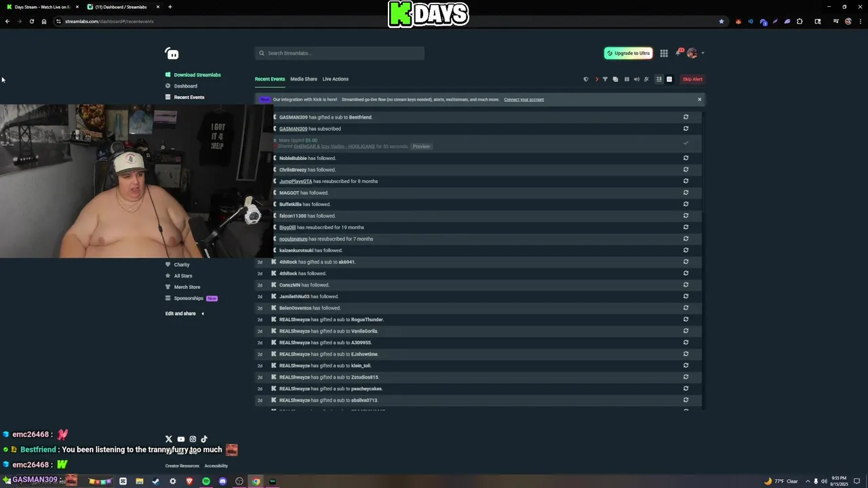Image resolution: width=868 pixels, height=488 pixels.
Task: Click the Upgrade to Ultra button
Action: click(x=629, y=53)
